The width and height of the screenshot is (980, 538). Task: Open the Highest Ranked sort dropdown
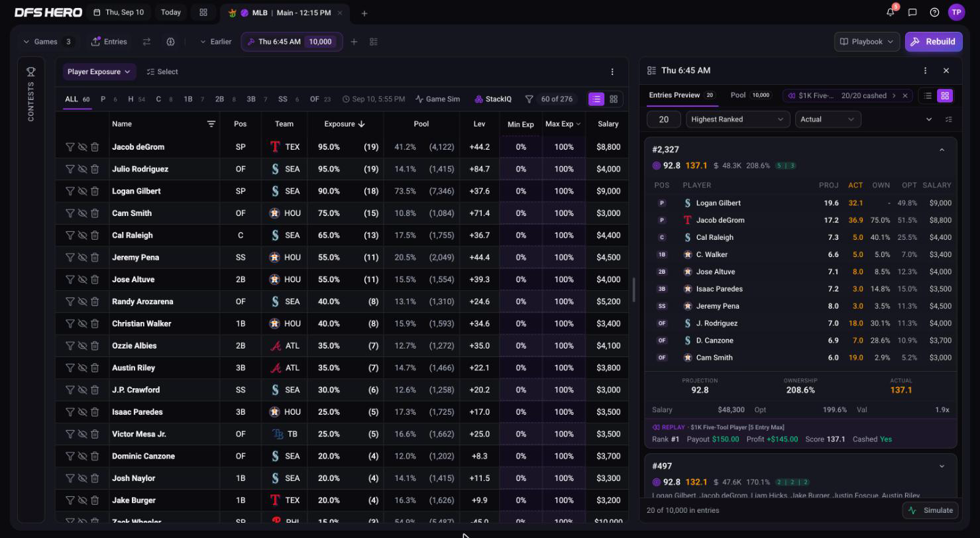737,119
